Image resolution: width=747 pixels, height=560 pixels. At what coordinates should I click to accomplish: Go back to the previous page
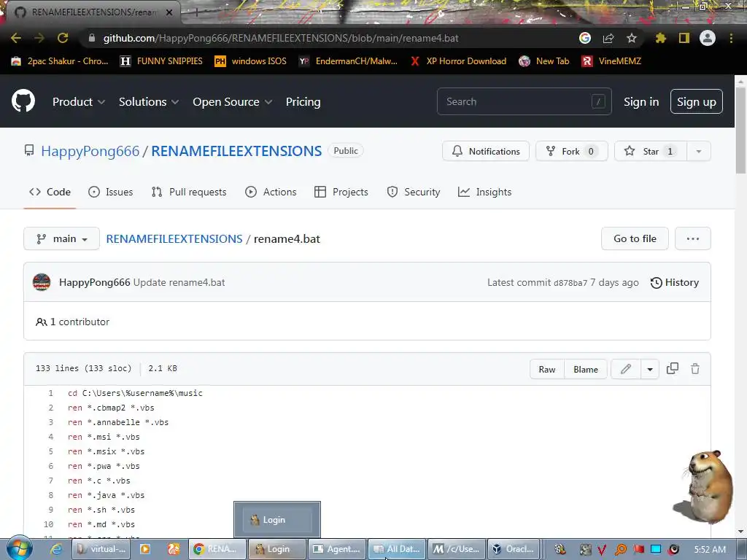coord(16,38)
